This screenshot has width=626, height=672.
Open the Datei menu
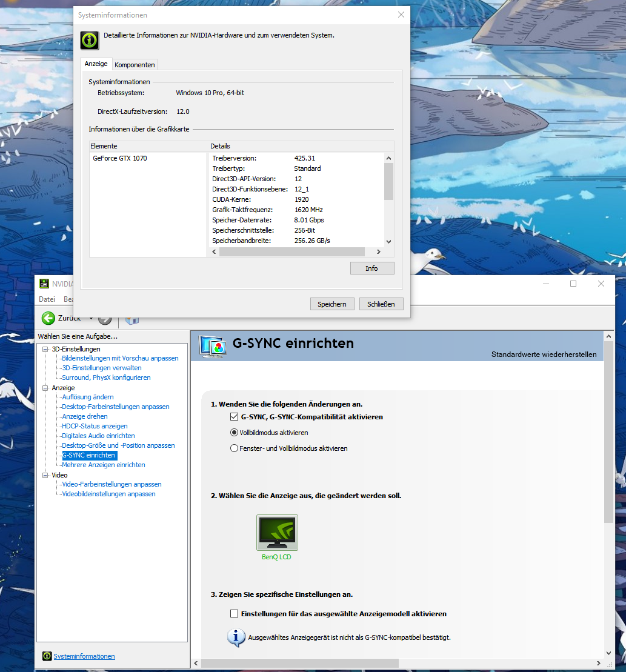47,299
